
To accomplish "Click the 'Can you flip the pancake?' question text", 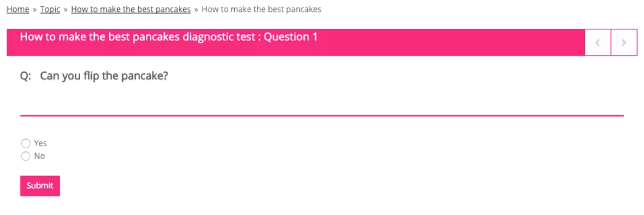I will pyautogui.click(x=104, y=76).
